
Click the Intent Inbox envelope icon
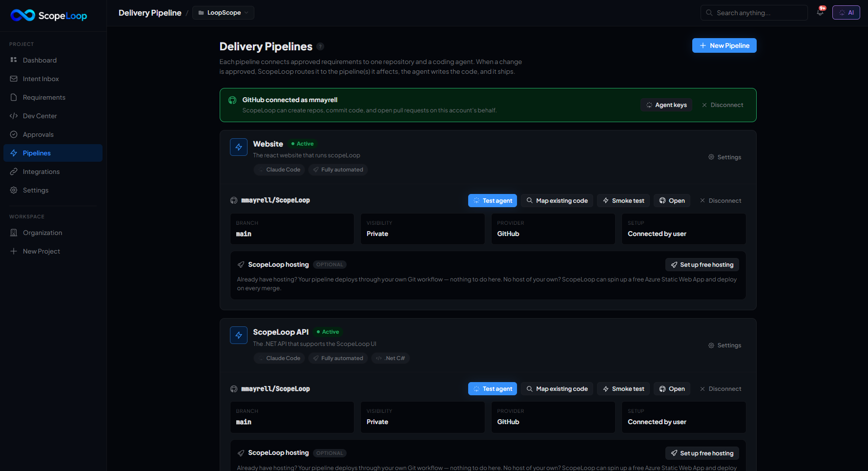click(x=14, y=79)
